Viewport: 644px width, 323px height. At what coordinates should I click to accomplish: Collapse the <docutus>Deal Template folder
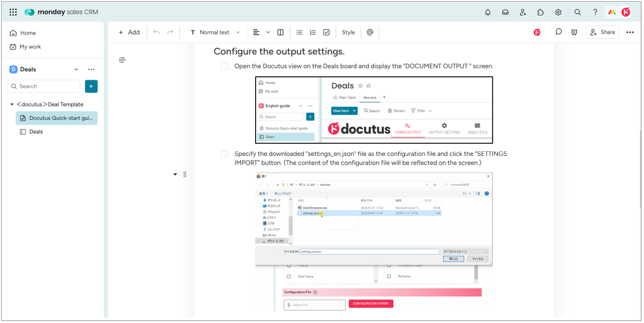pyautogui.click(x=12, y=105)
